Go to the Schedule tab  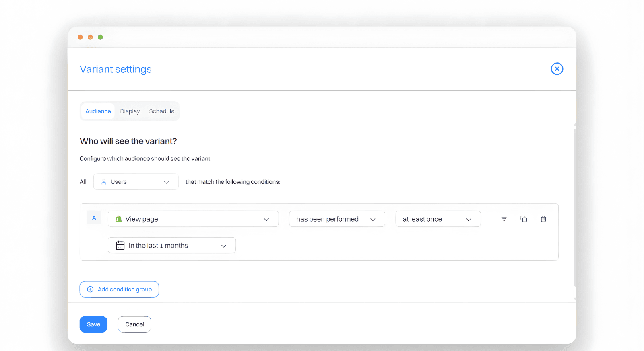pyautogui.click(x=161, y=111)
